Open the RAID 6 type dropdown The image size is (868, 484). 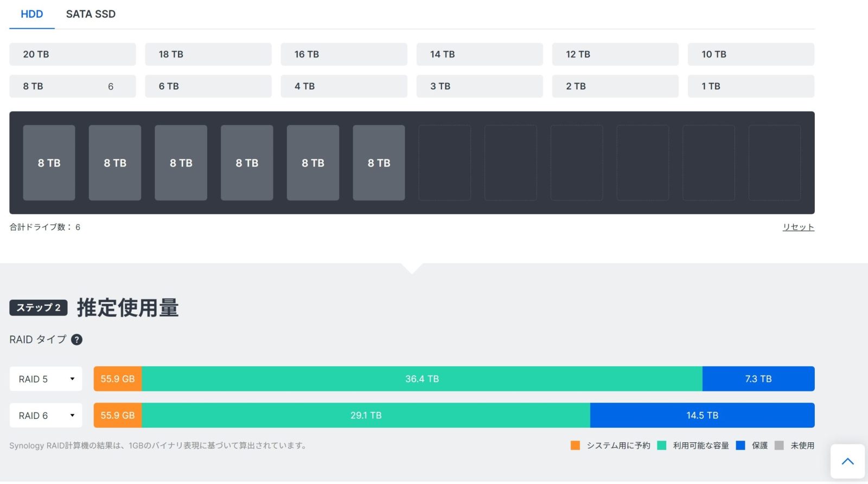(x=46, y=415)
